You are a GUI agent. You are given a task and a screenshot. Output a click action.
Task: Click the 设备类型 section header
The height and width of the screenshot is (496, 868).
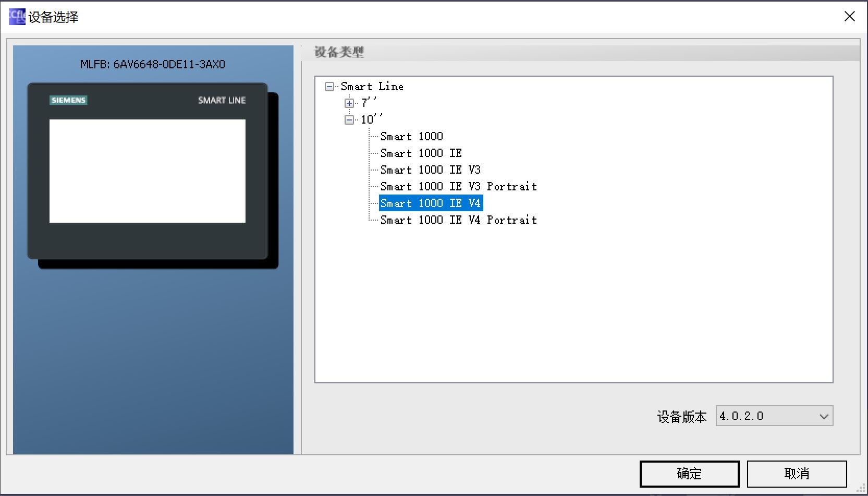point(339,52)
